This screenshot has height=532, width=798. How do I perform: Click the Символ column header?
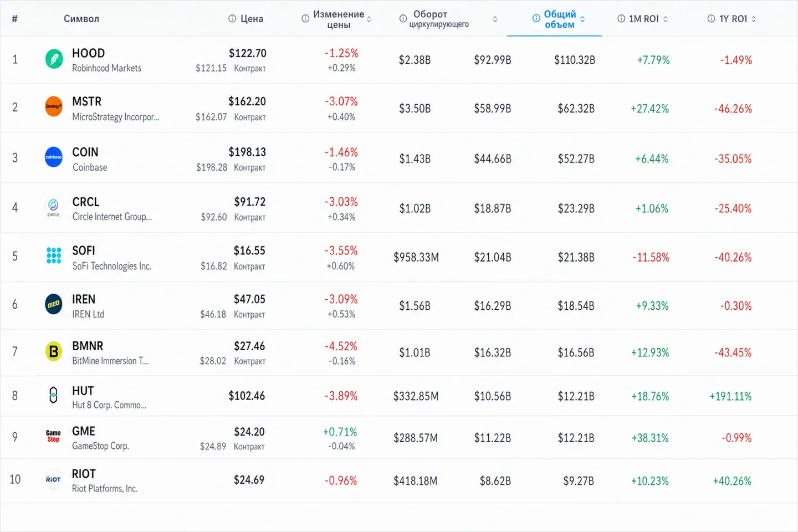coord(81,19)
